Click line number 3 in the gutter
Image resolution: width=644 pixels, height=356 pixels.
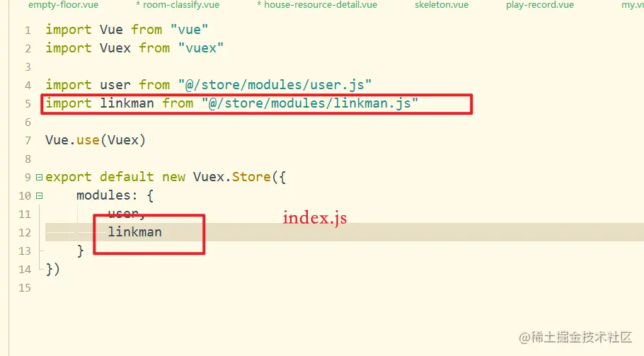[x=28, y=67]
